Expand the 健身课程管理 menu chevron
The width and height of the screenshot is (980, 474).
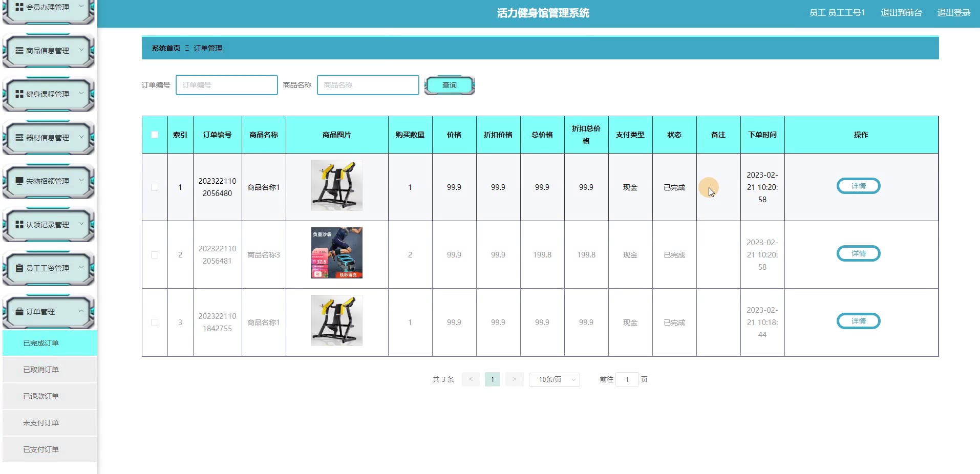[81, 94]
